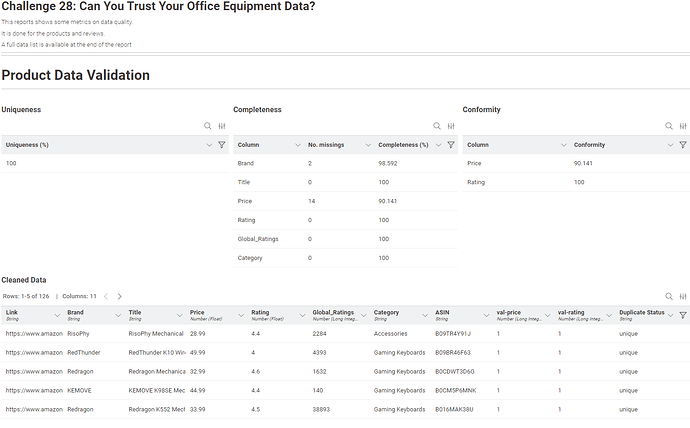Click the Global_Ratings column header

click(334, 314)
